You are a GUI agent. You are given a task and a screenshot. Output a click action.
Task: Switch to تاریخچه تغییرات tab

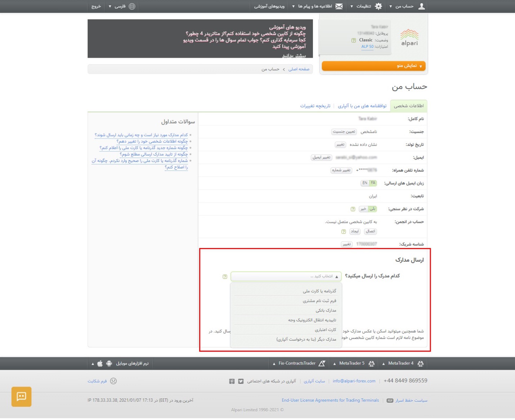pyautogui.click(x=315, y=106)
